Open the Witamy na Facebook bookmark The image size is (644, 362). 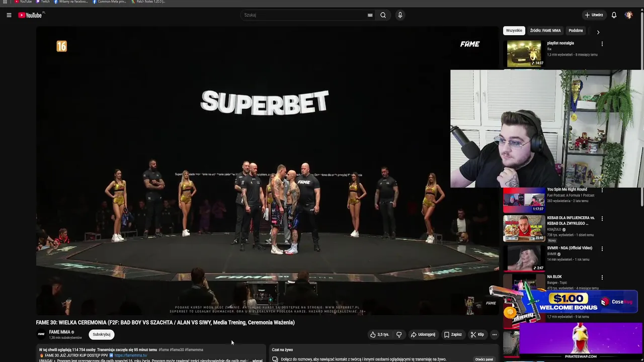point(71,2)
